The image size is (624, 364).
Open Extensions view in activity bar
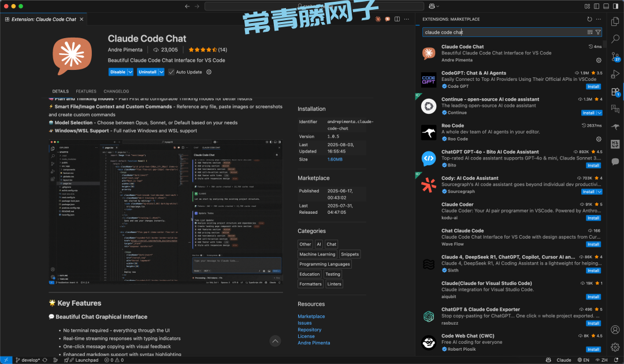615,92
